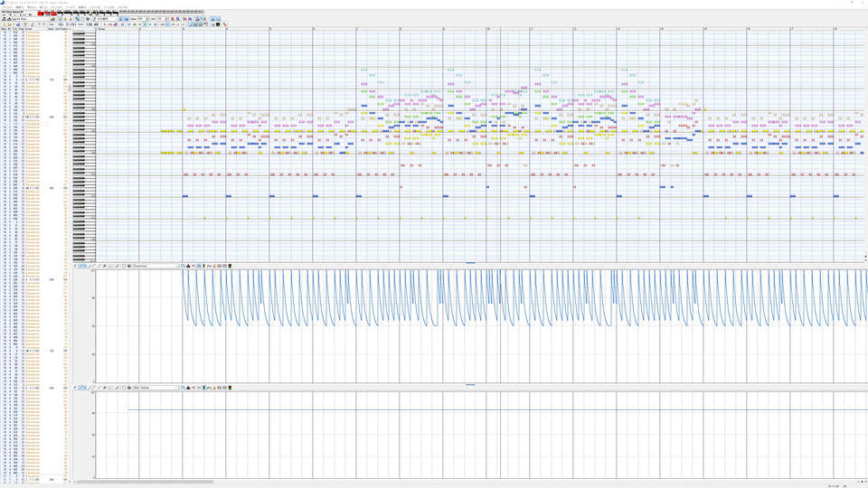Screen dimensions: 868x488
Task: Expand the arrow beside the Open folder icon
Action: (x=14, y=24)
